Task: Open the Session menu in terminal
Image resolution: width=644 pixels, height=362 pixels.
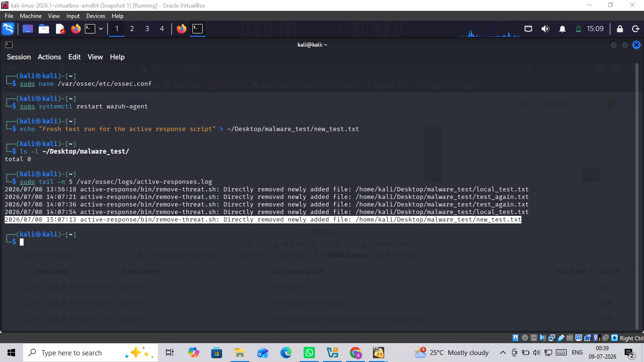Action: 19,57
